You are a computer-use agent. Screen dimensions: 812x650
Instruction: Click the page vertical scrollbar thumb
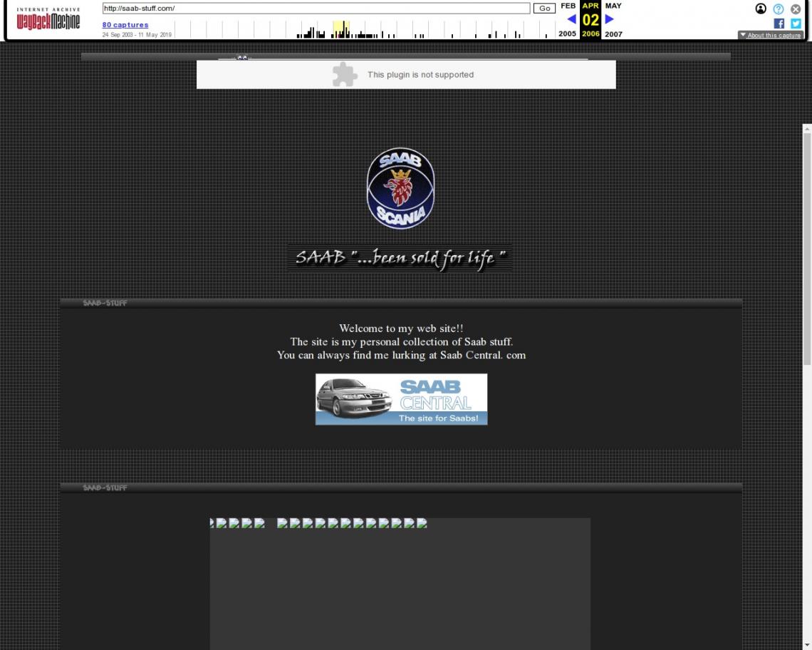pos(807,249)
